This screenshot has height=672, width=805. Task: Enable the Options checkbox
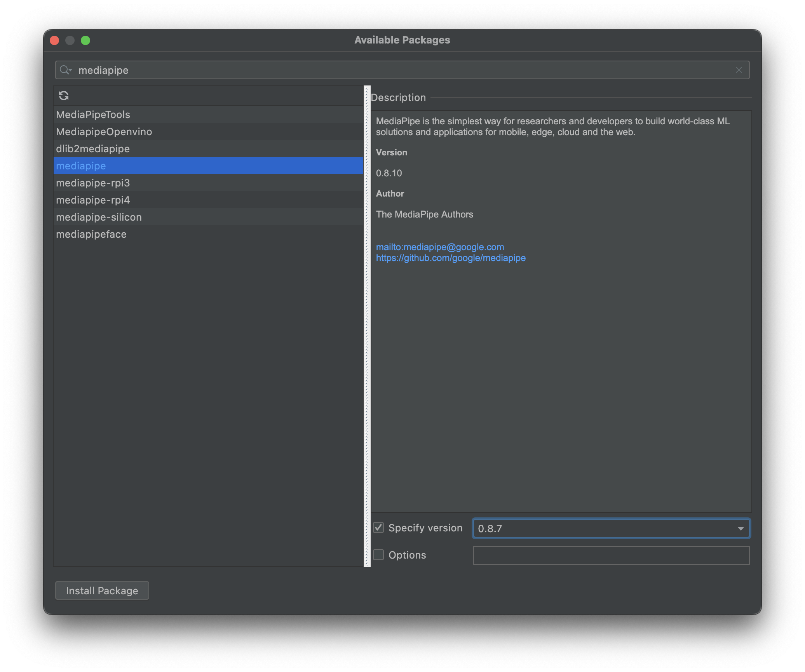tap(378, 555)
